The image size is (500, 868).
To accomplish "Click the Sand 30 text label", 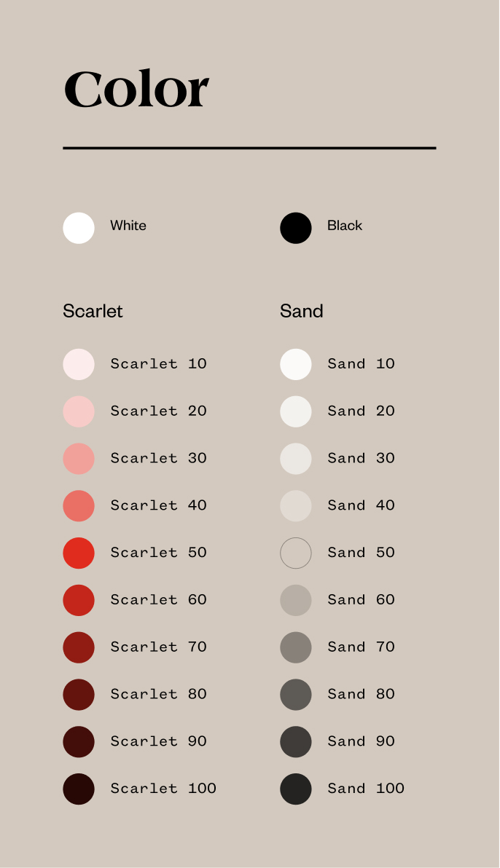I will pos(361,458).
